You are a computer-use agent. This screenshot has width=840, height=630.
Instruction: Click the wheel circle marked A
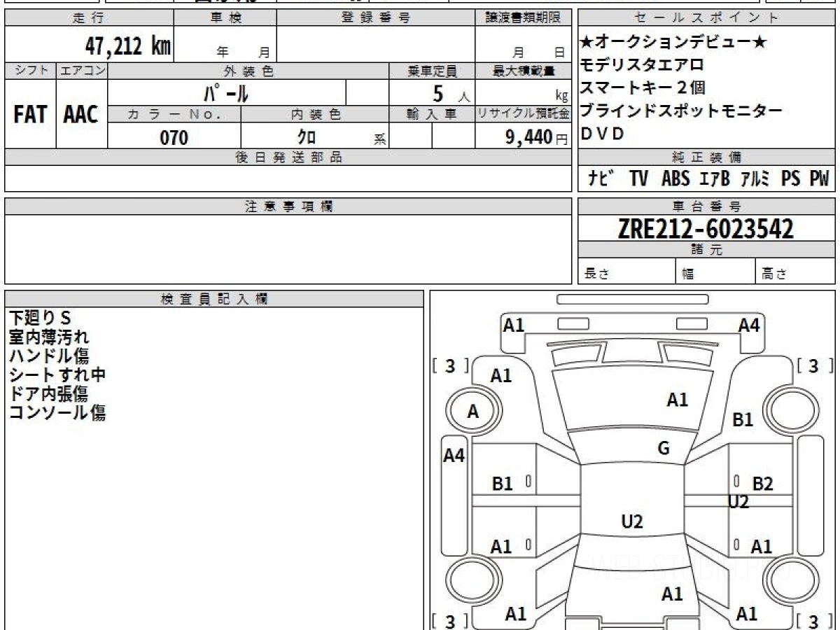[x=473, y=412]
